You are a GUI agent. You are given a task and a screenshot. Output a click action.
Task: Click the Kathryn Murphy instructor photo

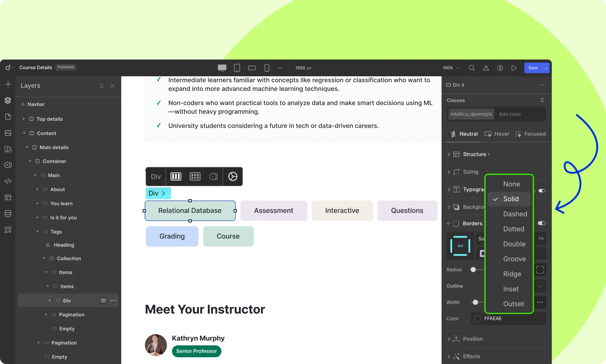tap(156, 345)
